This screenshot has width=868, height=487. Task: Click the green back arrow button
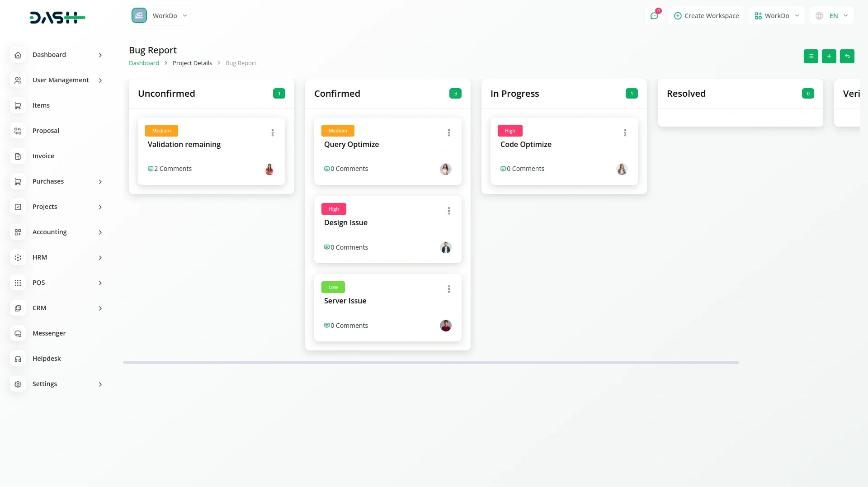click(847, 57)
